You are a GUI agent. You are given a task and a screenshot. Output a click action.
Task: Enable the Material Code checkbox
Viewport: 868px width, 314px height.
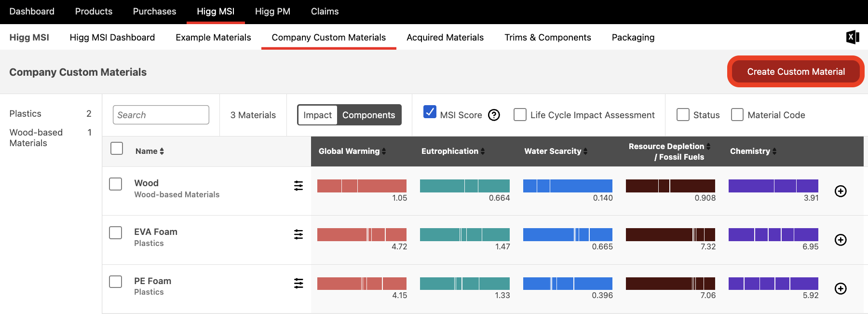point(737,115)
